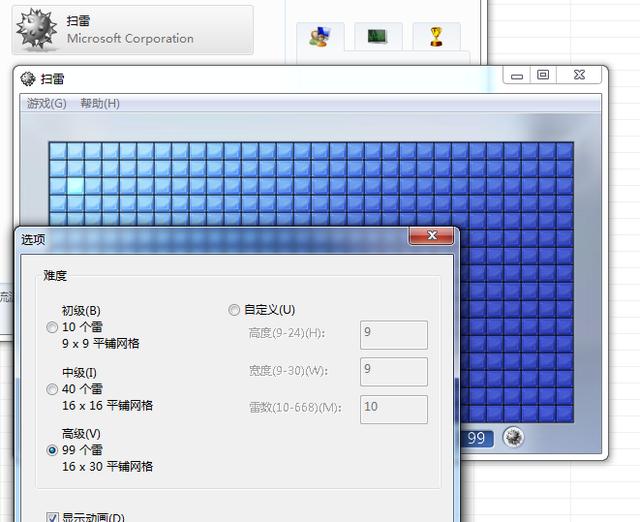Click the 扫雷 Microsoft Corporation game entry

[x=133, y=30]
